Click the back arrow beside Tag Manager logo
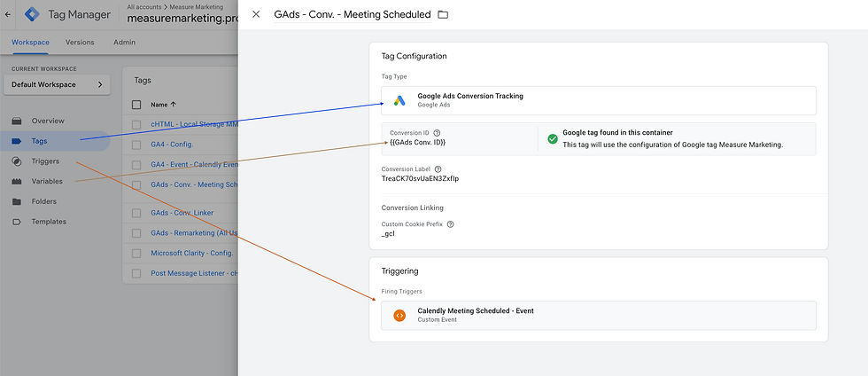Viewport: 868px width, 376px height. coord(7,14)
